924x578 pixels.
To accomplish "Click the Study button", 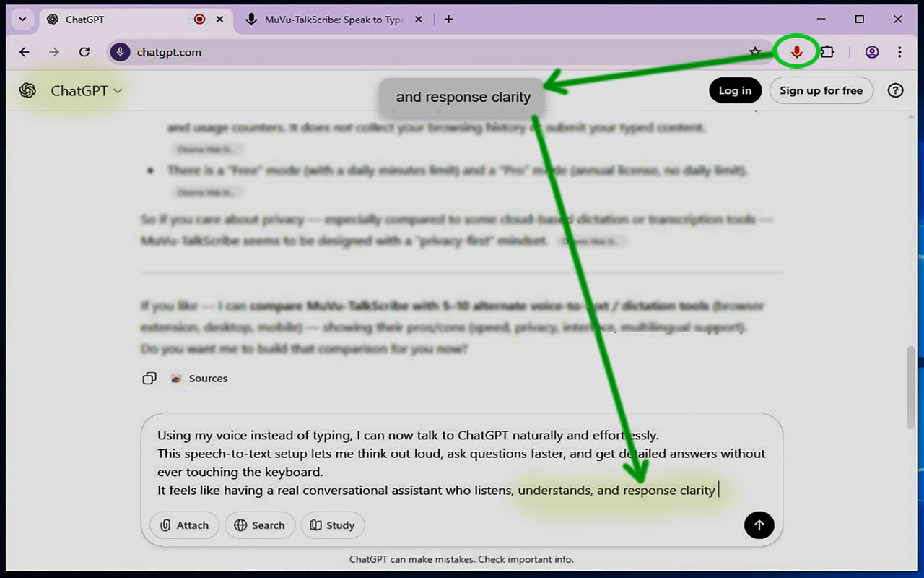I will (333, 525).
